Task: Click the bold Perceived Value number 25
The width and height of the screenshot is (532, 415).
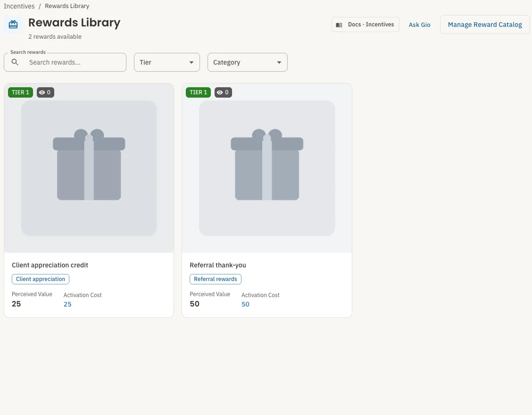Action: 17,304
